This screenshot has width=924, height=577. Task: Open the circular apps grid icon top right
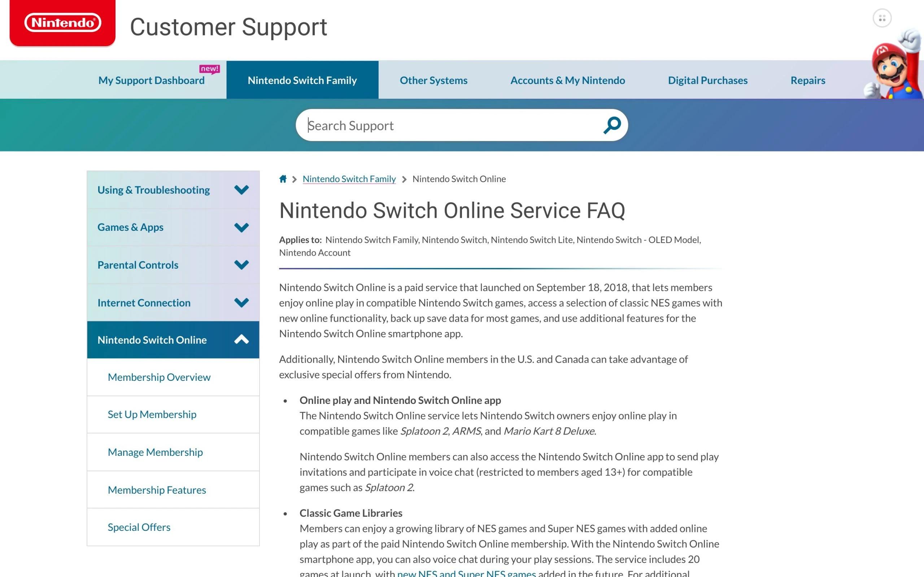point(882,17)
